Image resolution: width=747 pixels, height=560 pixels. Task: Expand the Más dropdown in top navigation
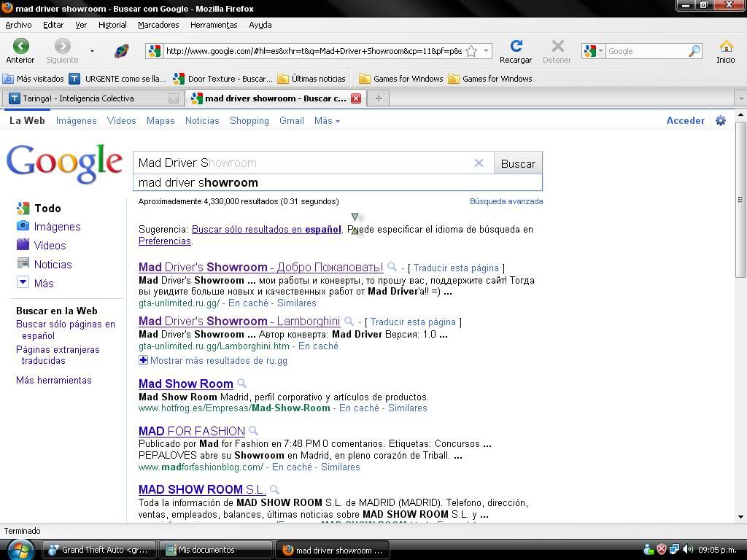[327, 121]
